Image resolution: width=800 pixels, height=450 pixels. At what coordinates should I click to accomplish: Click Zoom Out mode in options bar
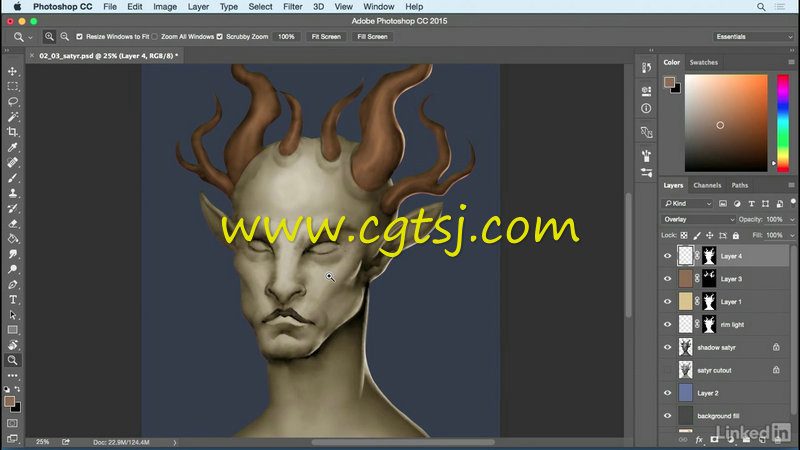(65, 37)
